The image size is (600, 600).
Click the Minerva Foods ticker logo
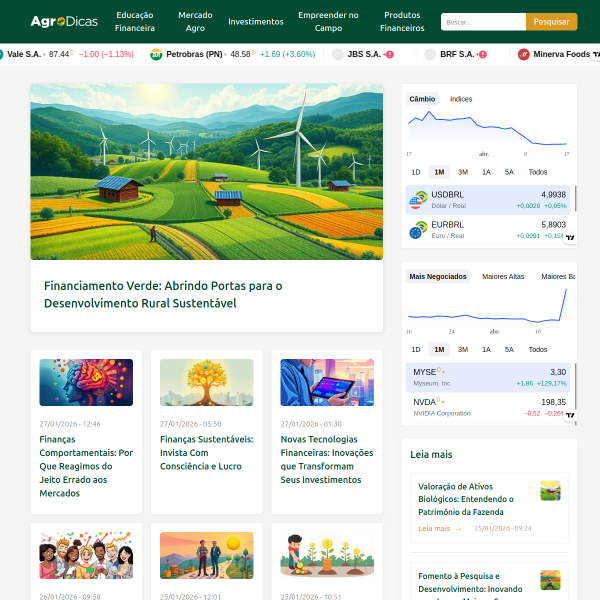click(x=523, y=54)
